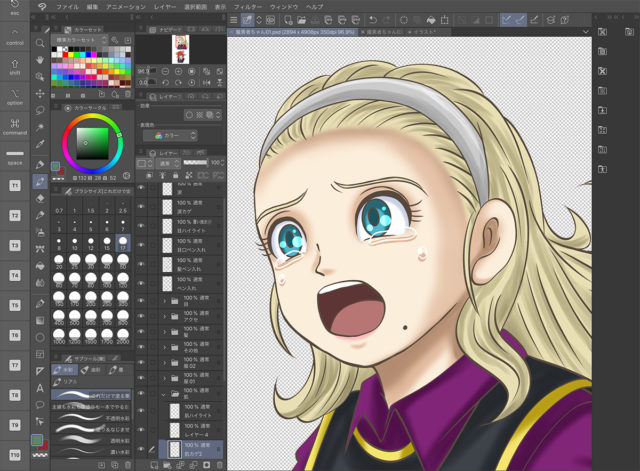Toggle visibility of 髪ペン入れ layer
640x471 pixels.
click(141, 264)
